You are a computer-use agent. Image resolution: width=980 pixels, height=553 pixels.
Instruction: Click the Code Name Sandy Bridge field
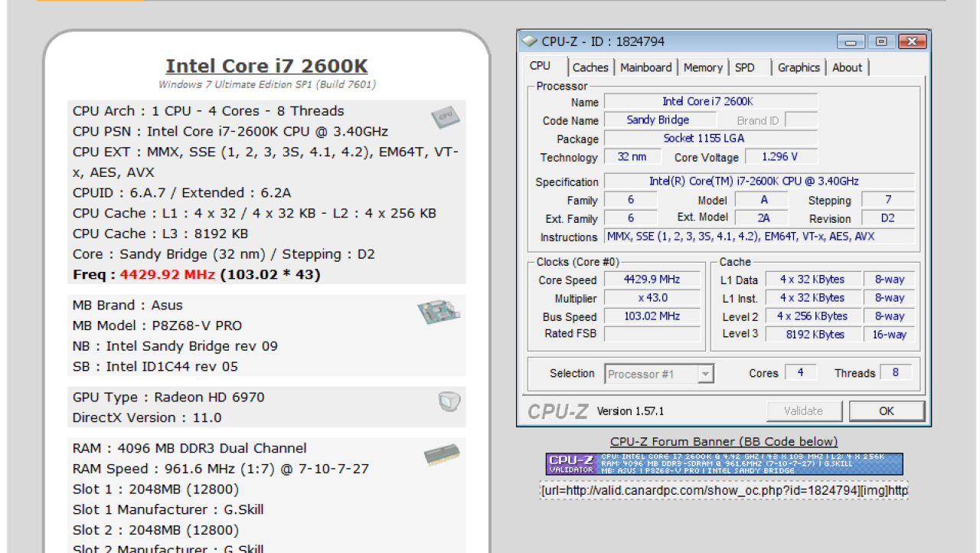click(658, 120)
